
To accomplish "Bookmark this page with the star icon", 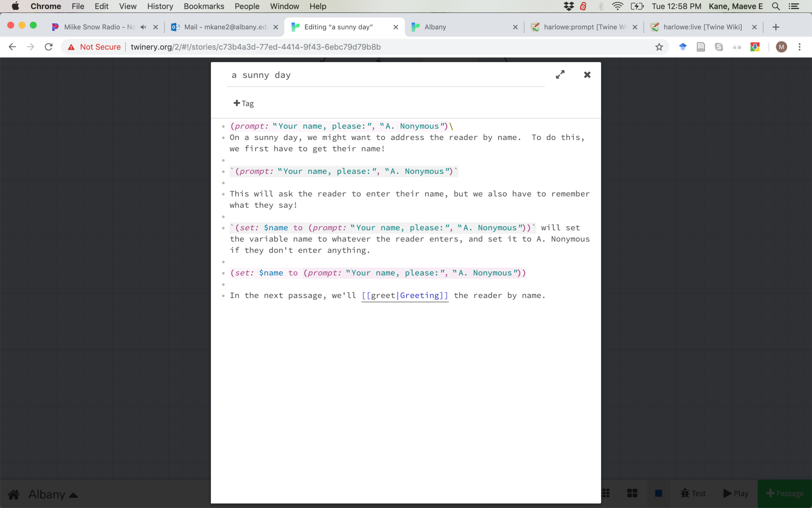I will point(659,47).
